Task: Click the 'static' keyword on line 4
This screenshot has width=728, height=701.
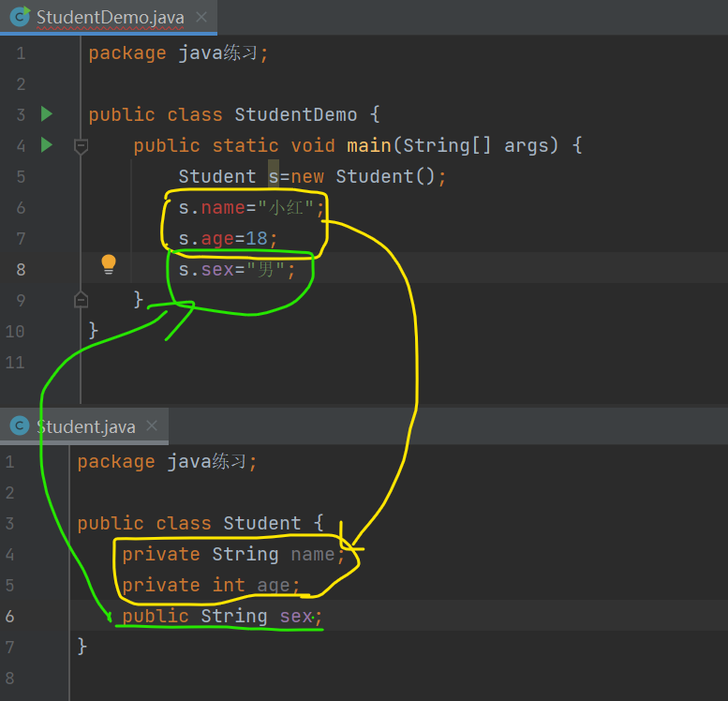Action: [x=245, y=146]
